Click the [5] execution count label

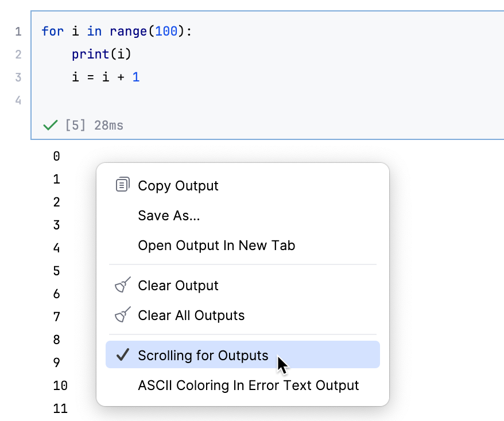76,125
